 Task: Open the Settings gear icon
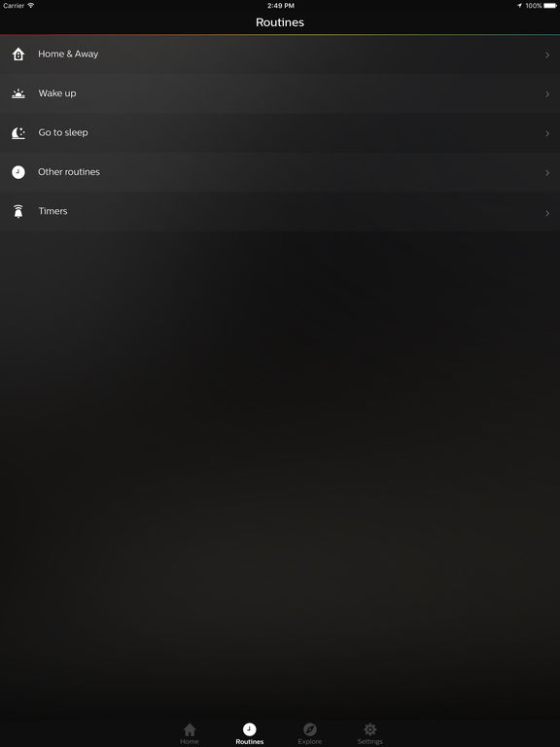tap(370, 729)
